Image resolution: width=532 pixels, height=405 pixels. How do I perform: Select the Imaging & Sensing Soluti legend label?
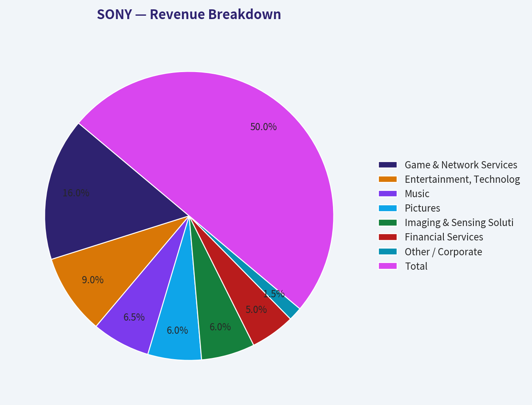(459, 222)
